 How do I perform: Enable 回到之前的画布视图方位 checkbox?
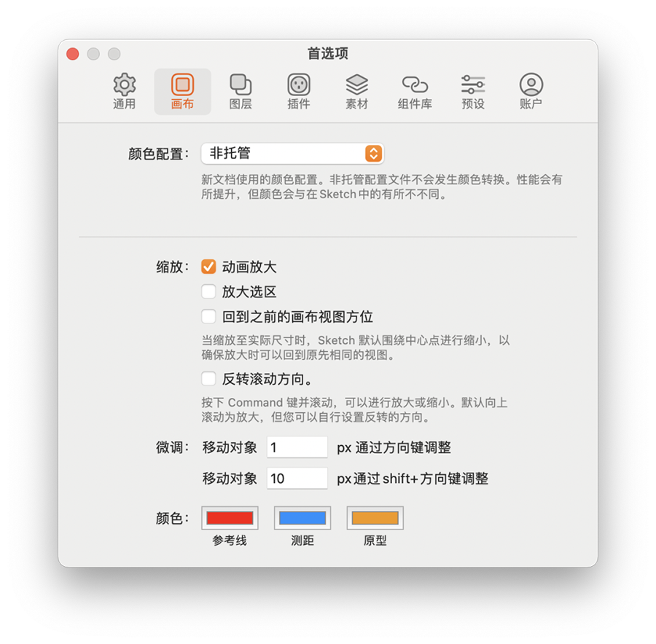coord(208,317)
